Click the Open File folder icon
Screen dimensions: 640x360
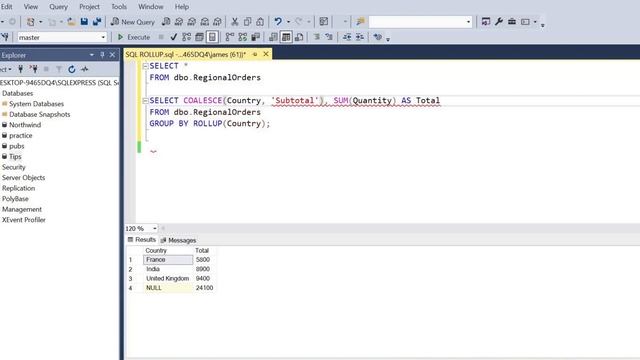point(71,22)
